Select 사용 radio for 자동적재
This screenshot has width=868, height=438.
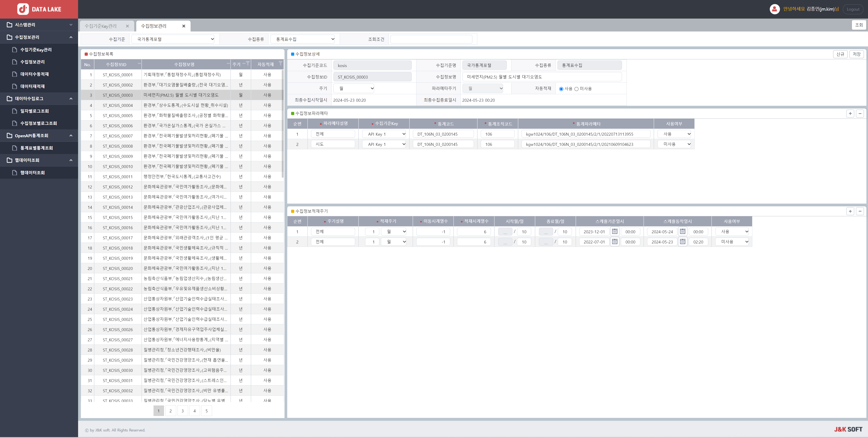pos(561,89)
